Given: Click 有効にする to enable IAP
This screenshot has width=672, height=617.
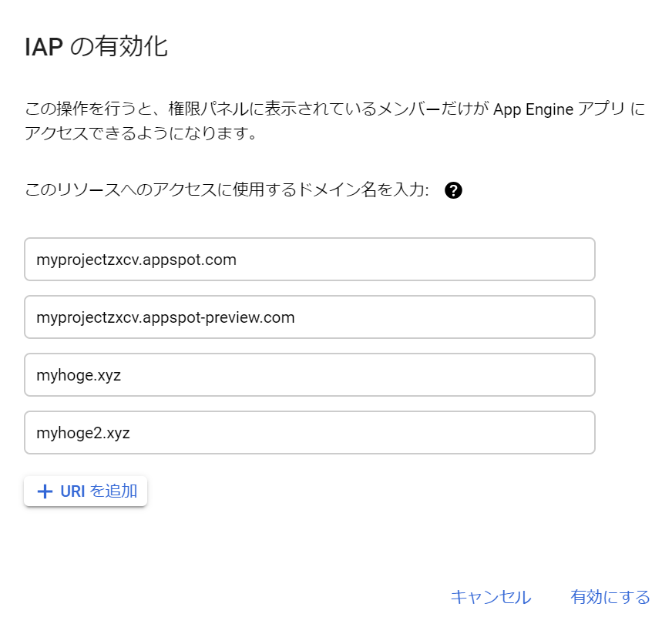Looking at the screenshot, I should click(610, 597).
